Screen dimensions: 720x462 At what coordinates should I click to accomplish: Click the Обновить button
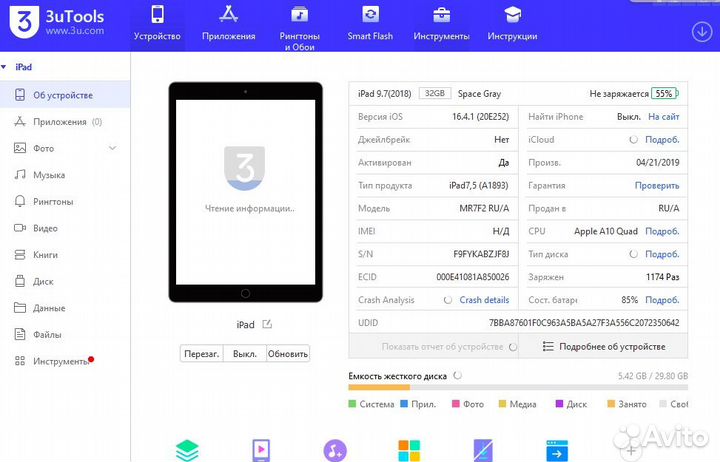point(288,354)
